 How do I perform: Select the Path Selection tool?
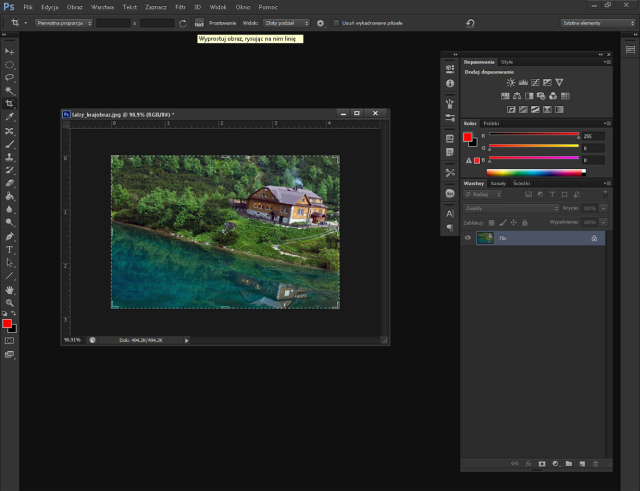coord(9,263)
